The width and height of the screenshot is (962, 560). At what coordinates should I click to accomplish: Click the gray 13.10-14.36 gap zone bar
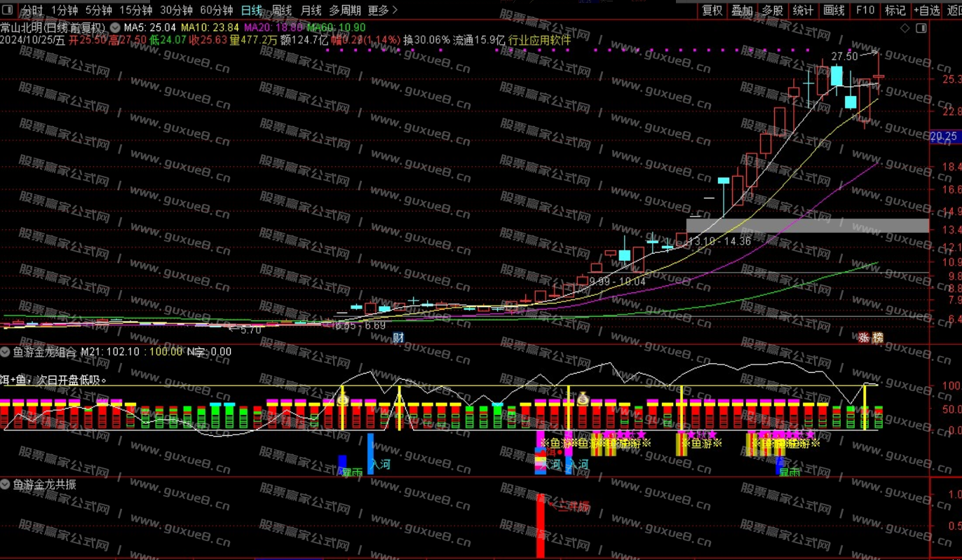(806, 226)
